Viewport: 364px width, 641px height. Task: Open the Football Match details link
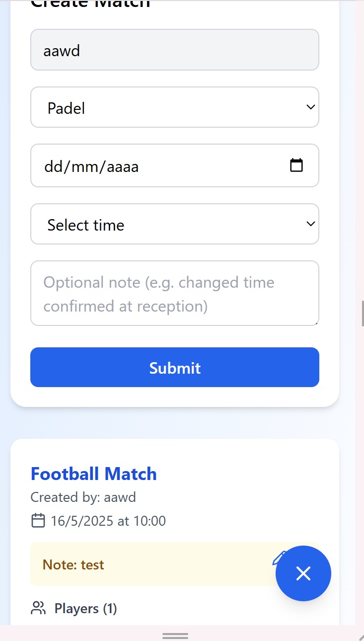pos(93,474)
